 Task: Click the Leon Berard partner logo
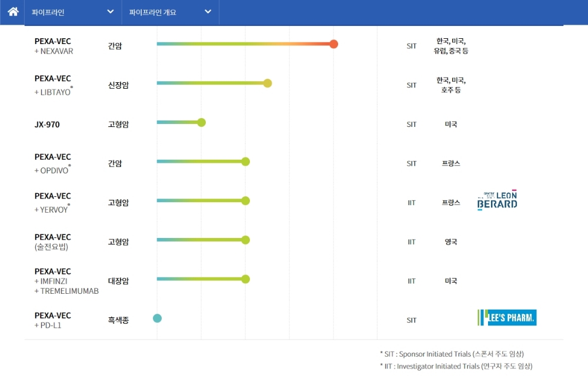pyautogui.click(x=497, y=200)
